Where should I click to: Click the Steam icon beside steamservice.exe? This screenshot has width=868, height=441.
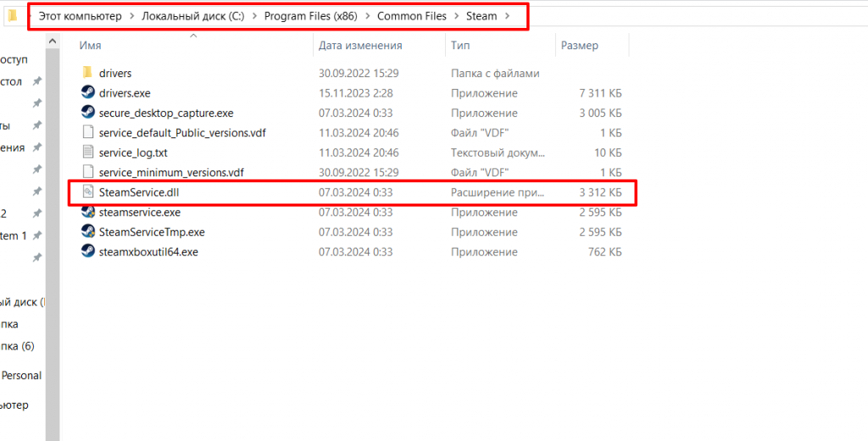(x=87, y=212)
